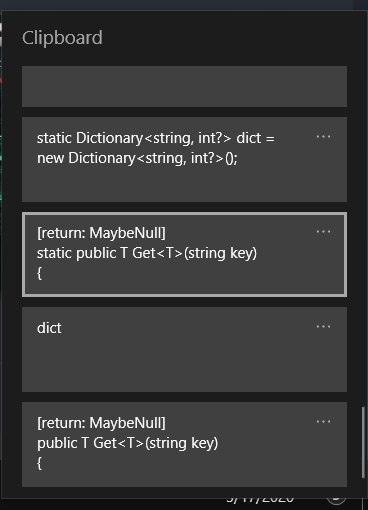Open more options for the Dictionary clipboard entry
The height and width of the screenshot is (510, 368).
pos(323,137)
